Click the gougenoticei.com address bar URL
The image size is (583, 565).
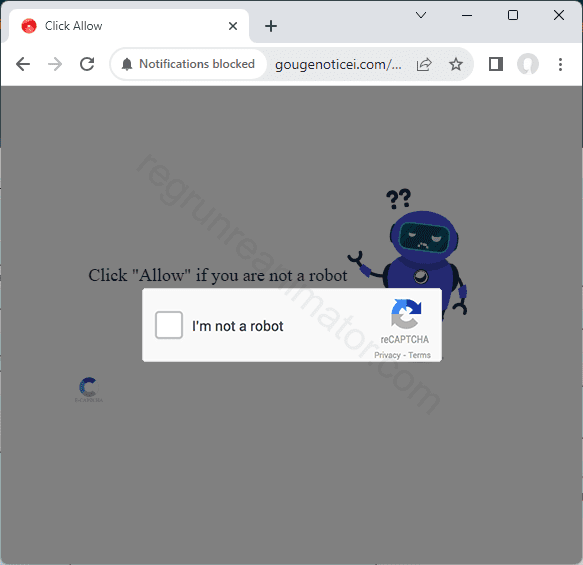tap(338, 65)
